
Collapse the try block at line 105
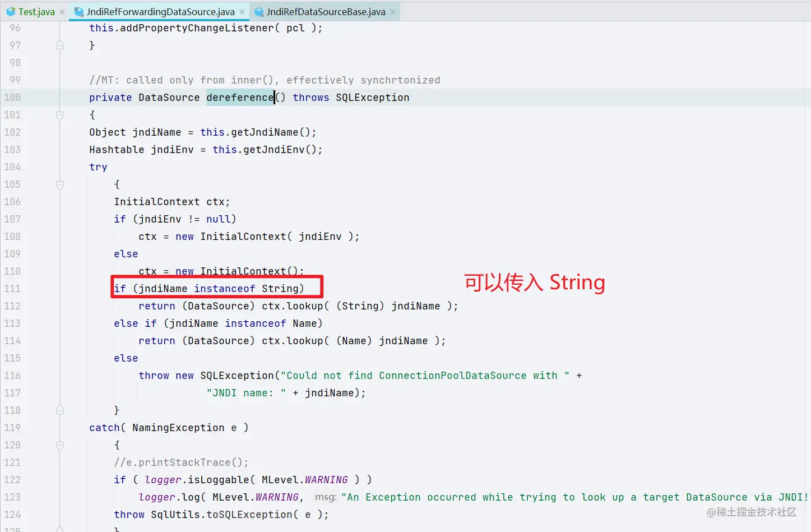click(59, 184)
